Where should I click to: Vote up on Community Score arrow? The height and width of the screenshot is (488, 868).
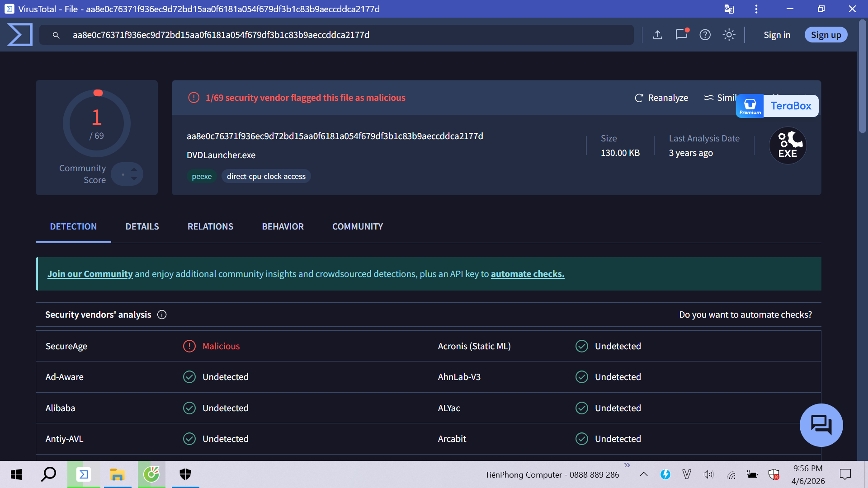click(134, 170)
